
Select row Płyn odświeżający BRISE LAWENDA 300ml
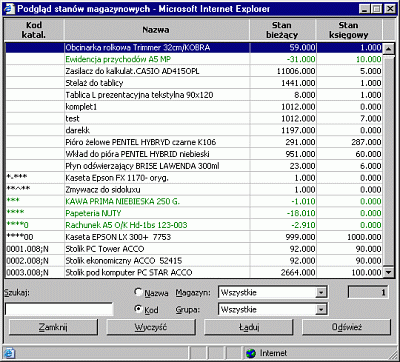(x=194, y=166)
